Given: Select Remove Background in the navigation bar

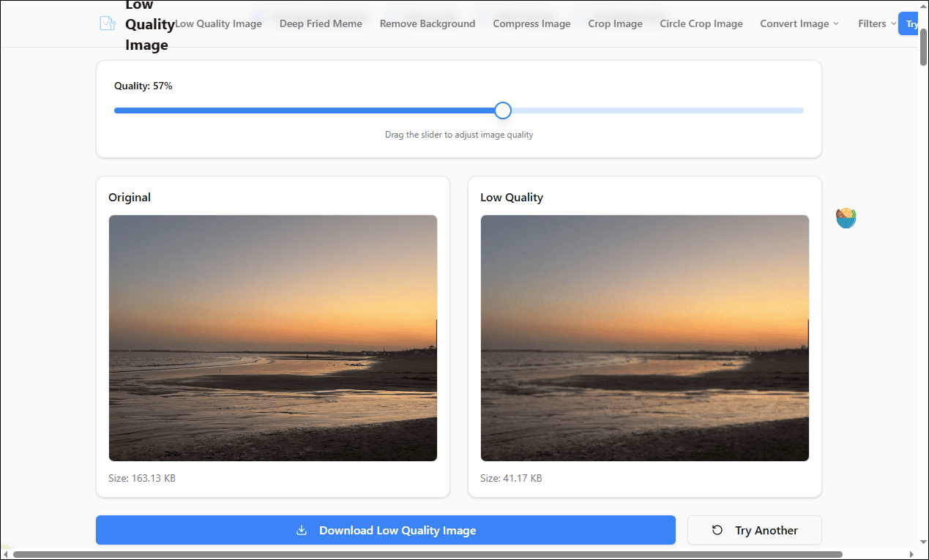Looking at the screenshot, I should 427,23.
